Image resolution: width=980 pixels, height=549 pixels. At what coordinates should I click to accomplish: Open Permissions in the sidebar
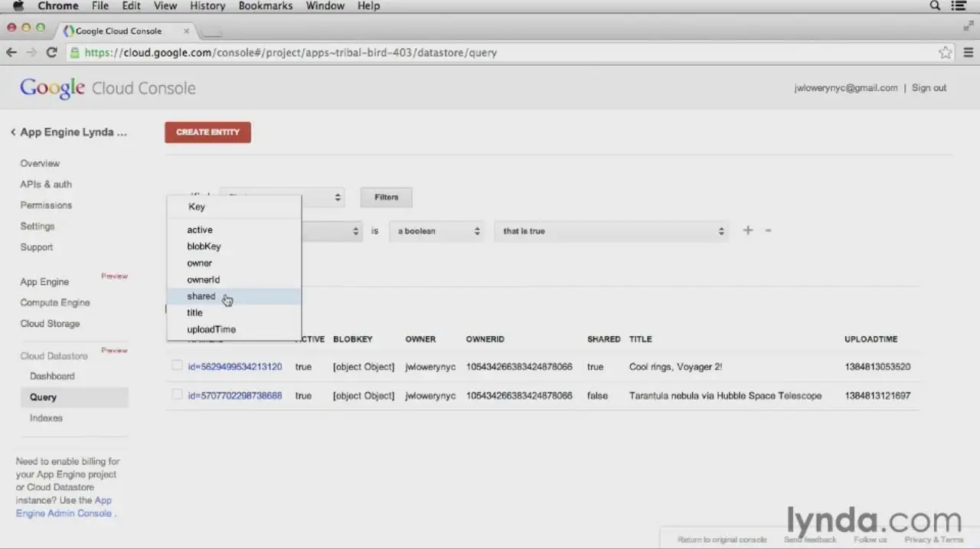tap(46, 205)
